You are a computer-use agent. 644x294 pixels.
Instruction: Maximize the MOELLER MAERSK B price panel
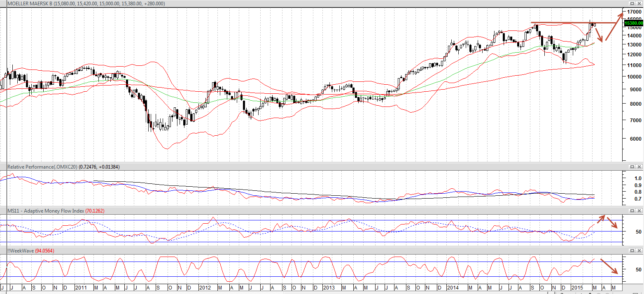(632, 4)
